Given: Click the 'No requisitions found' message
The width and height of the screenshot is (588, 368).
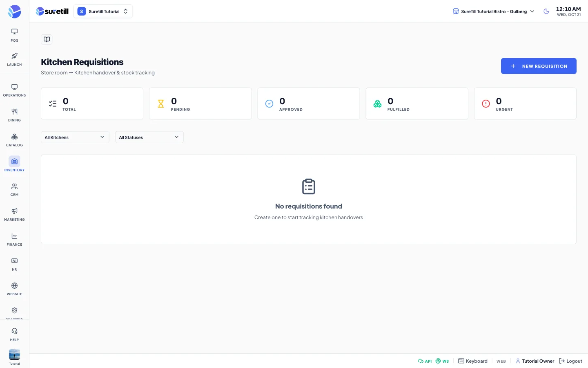Looking at the screenshot, I should tap(309, 206).
